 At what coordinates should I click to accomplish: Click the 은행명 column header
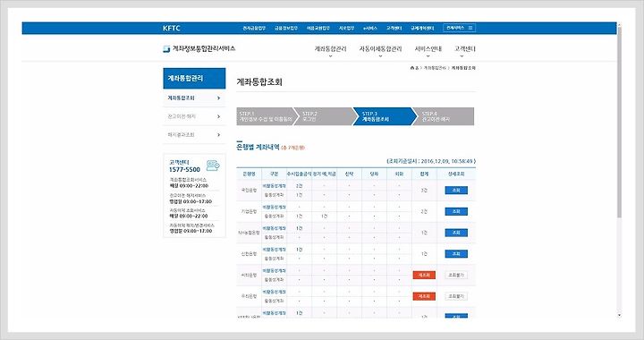click(x=249, y=174)
